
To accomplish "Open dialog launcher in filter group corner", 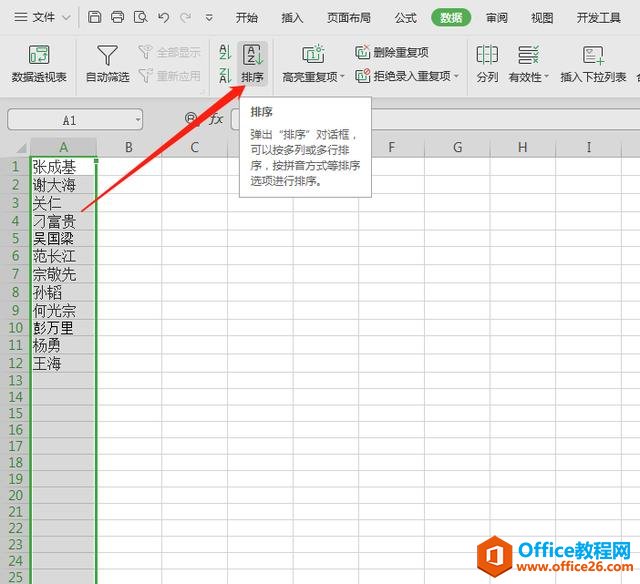I will pyautogui.click(x=202, y=92).
